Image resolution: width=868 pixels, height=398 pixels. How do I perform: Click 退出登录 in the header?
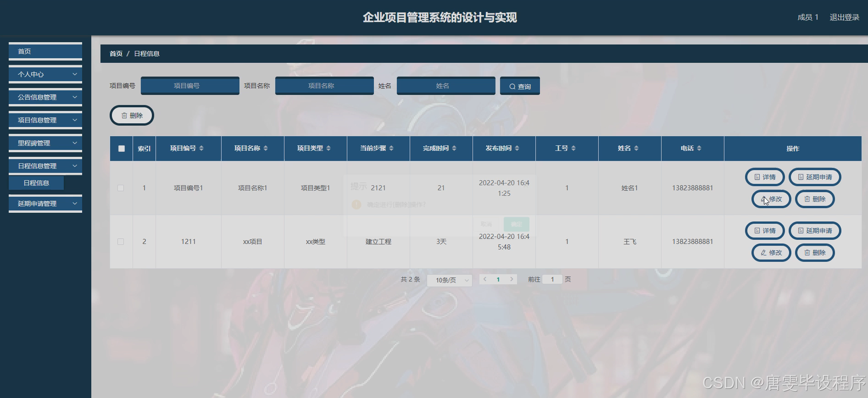pyautogui.click(x=844, y=17)
